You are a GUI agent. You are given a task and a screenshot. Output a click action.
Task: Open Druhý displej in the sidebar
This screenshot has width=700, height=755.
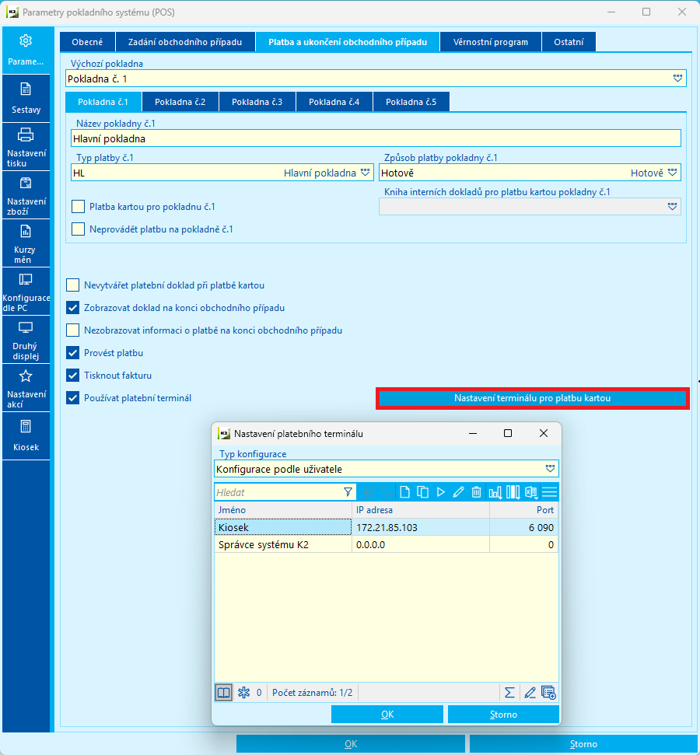click(26, 339)
